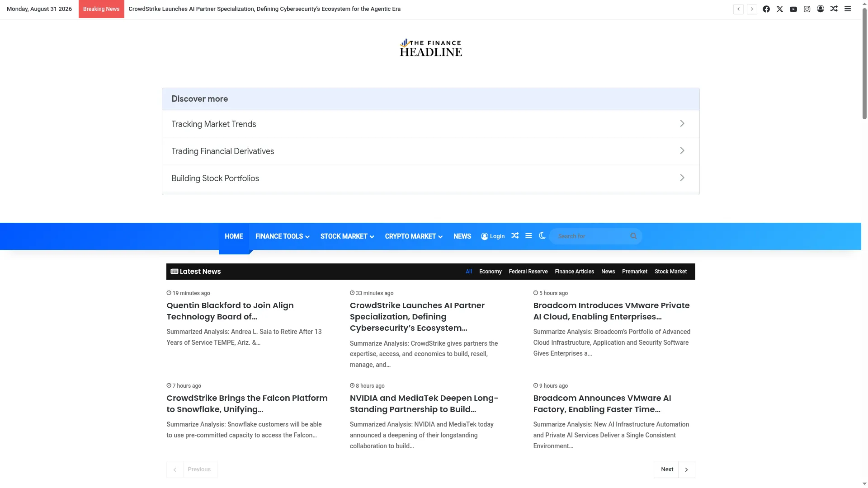Open the X (Twitter) icon in top bar

coord(780,9)
